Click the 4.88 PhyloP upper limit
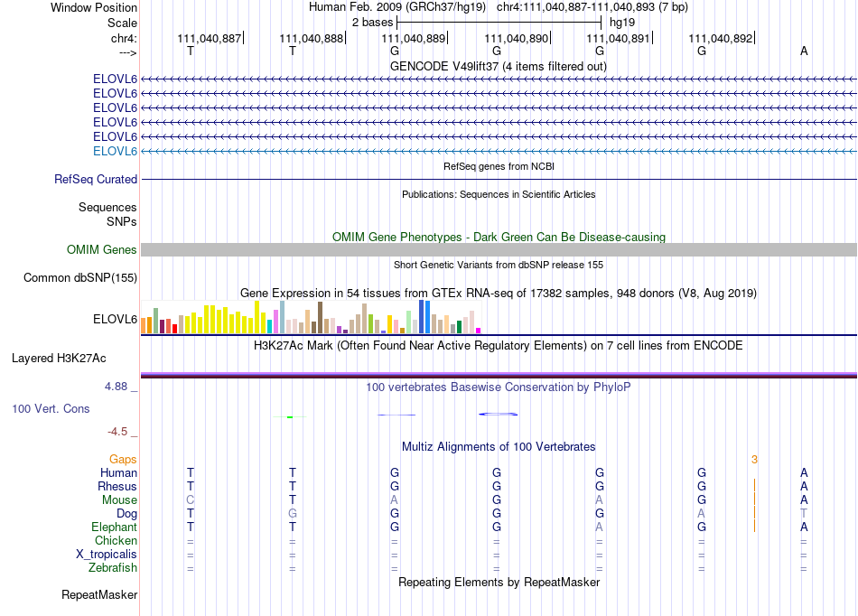858x616 pixels. click(116, 387)
